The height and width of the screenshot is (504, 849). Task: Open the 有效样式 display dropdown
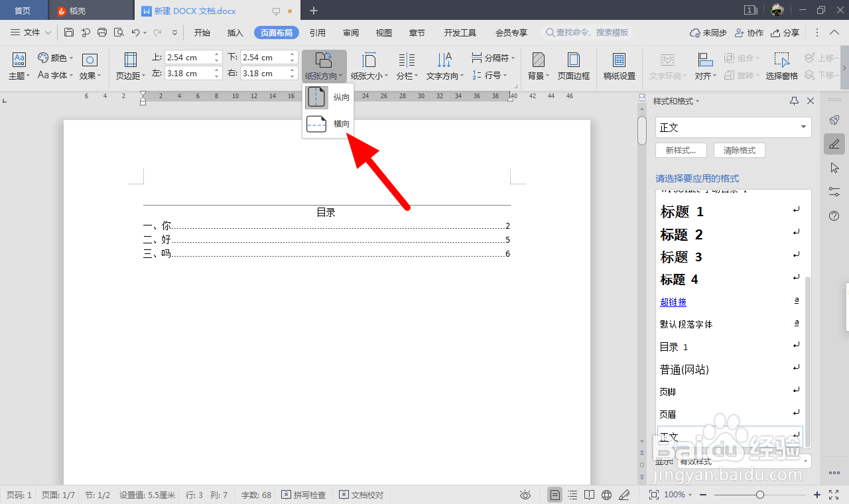745,461
